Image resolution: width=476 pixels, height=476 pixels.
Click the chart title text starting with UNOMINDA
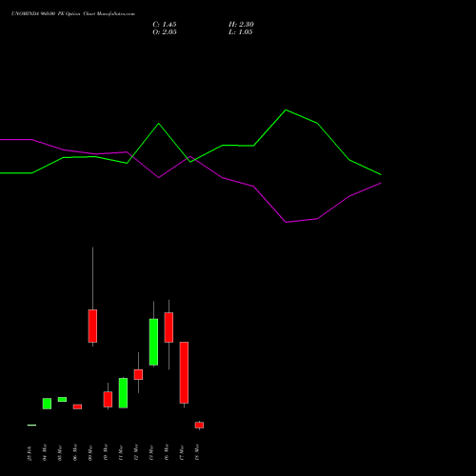coord(73,14)
